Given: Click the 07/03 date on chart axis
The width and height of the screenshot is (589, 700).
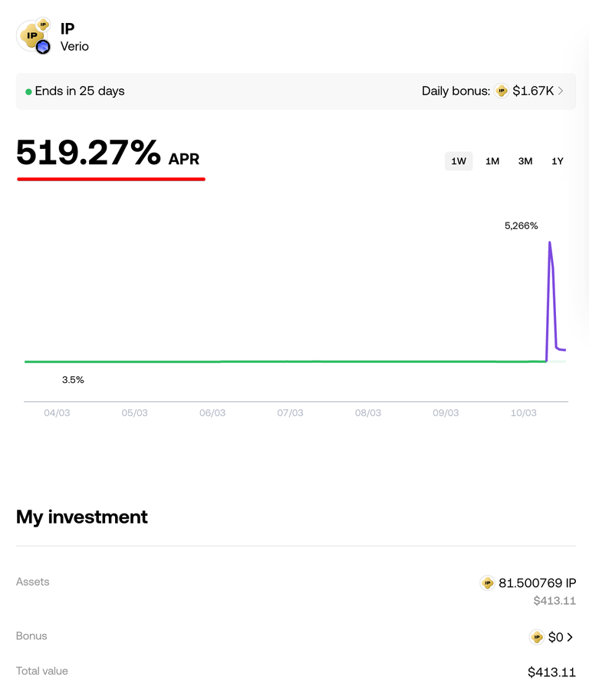Looking at the screenshot, I should (x=290, y=413).
